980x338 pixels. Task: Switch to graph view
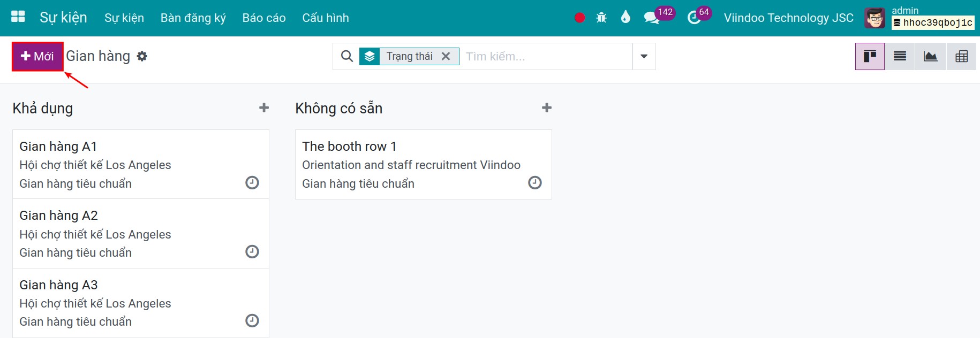click(931, 56)
